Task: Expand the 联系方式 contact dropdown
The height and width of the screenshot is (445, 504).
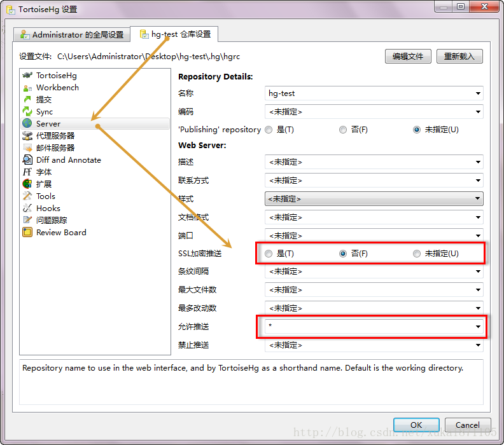Action: click(x=478, y=181)
